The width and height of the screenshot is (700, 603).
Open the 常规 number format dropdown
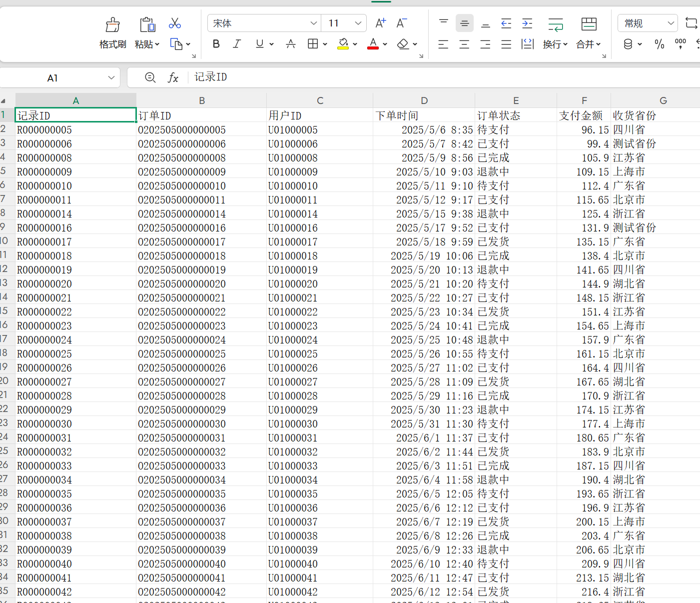point(671,23)
